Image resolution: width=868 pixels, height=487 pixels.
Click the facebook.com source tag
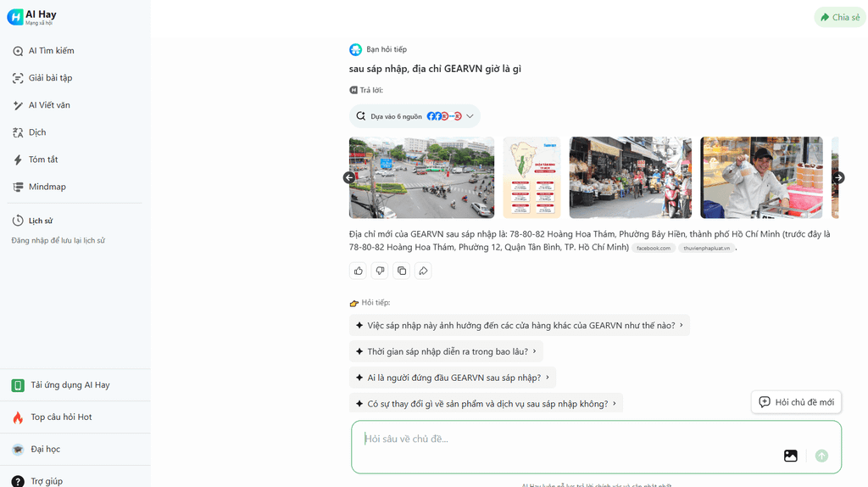pos(654,249)
